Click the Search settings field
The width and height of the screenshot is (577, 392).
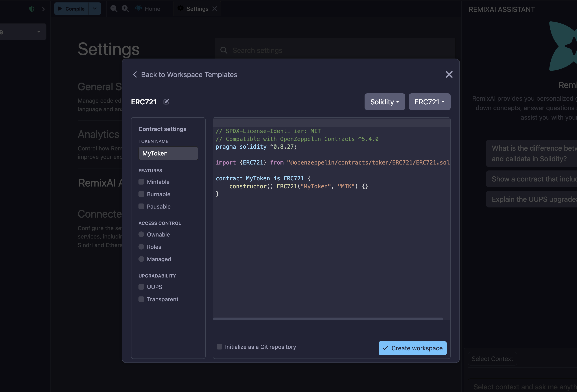(x=335, y=50)
